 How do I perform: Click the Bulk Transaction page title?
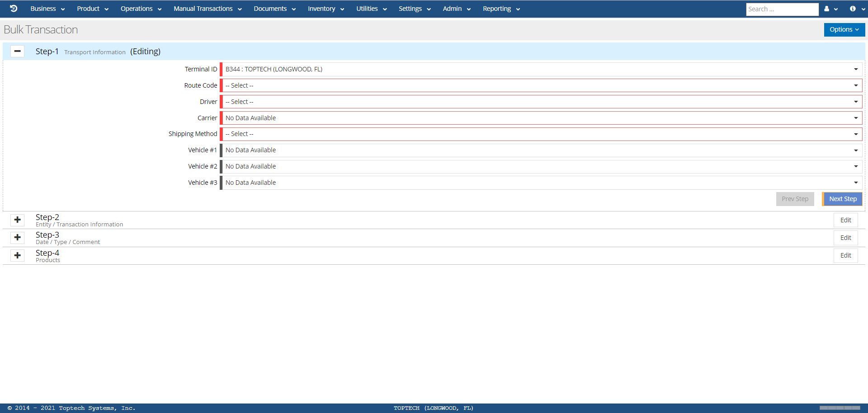41,30
